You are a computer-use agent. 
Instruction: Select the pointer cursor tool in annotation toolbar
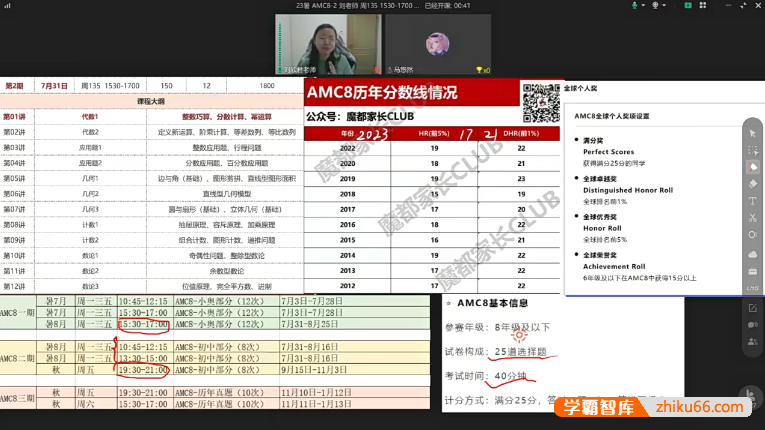pos(752,134)
